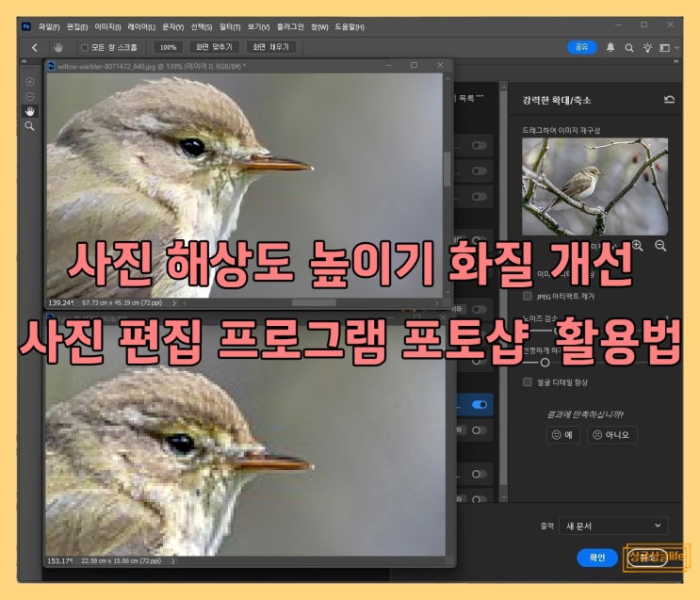Open the 파일(F) menu

coord(49,27)
